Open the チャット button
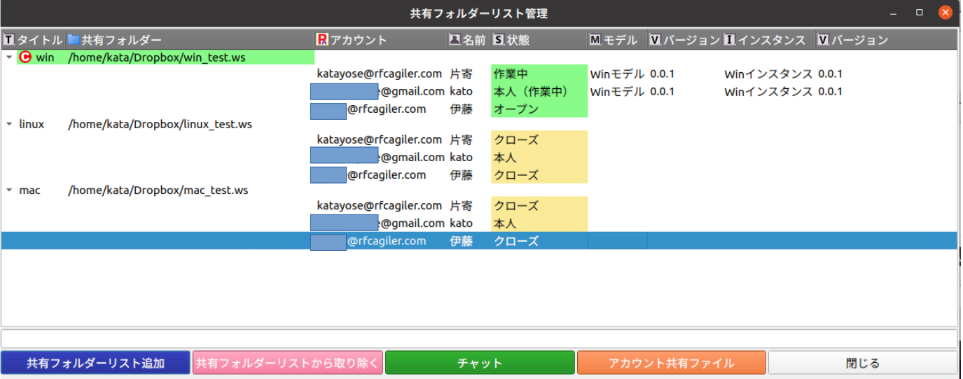Viewport: 963px width, 379px height. click(480, 363)
